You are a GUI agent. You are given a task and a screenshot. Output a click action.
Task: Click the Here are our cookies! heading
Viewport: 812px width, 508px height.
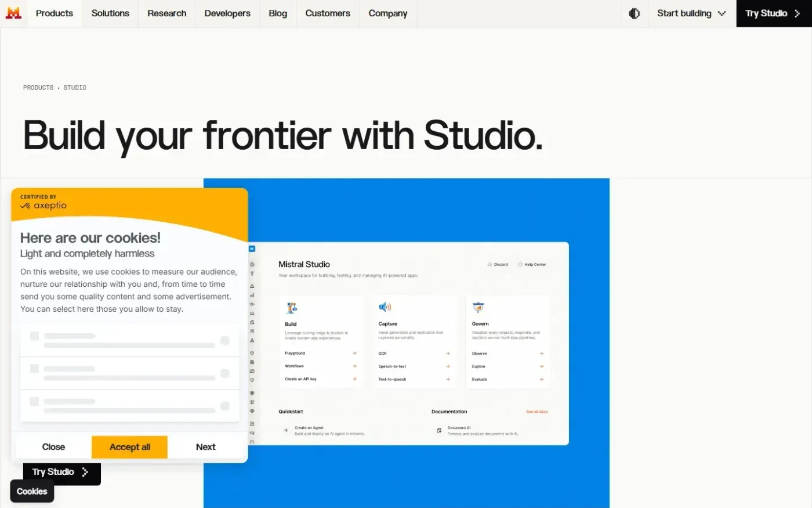(90, 237)
